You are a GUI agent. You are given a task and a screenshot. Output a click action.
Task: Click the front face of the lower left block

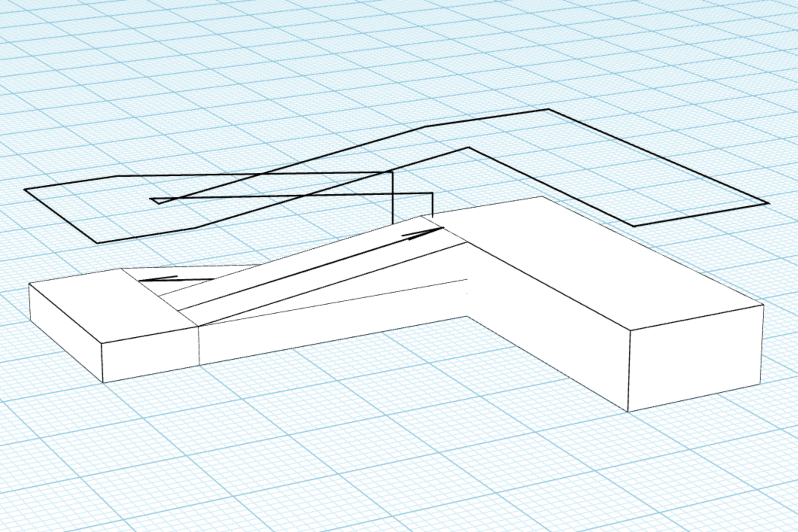point(151,355)
